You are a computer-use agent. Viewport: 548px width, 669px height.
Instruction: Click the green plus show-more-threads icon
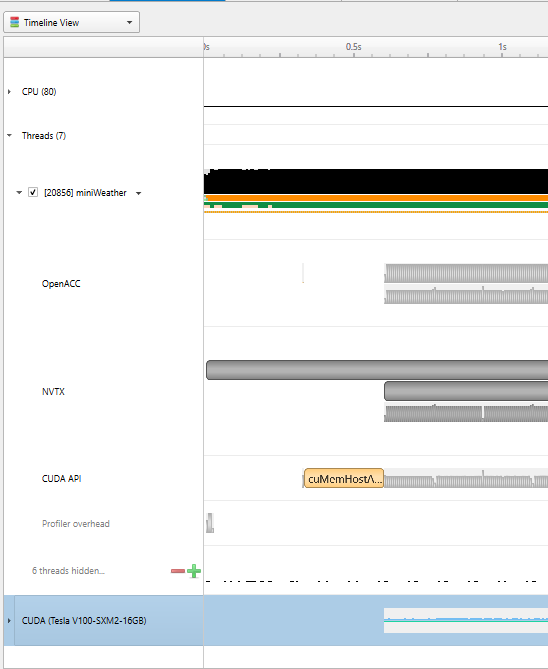(194, 571)
